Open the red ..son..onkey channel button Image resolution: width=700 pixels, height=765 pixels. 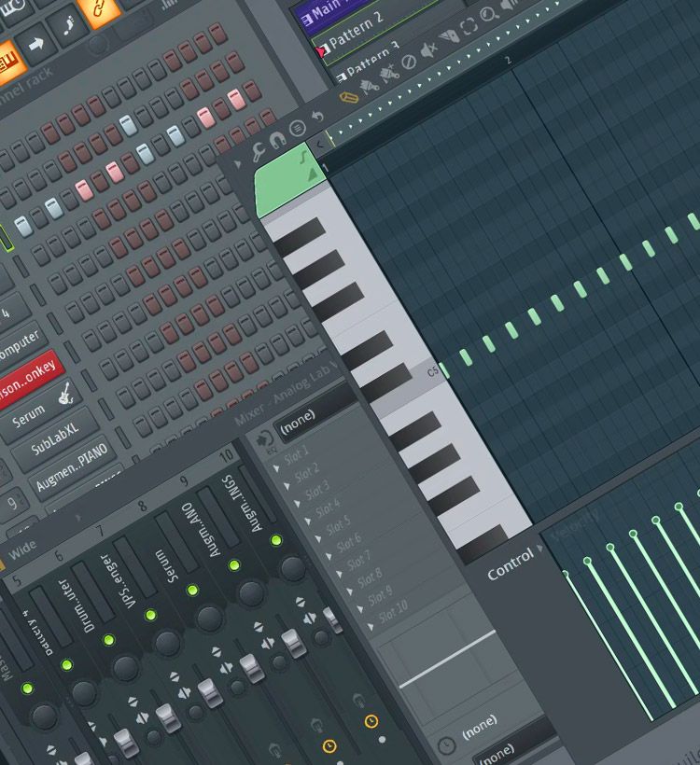(x=27, y=380)
